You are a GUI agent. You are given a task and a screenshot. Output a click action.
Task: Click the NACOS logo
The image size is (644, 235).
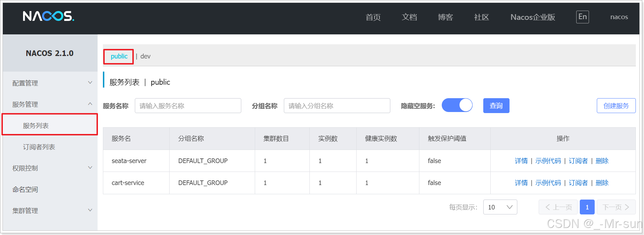pos(49,16)
